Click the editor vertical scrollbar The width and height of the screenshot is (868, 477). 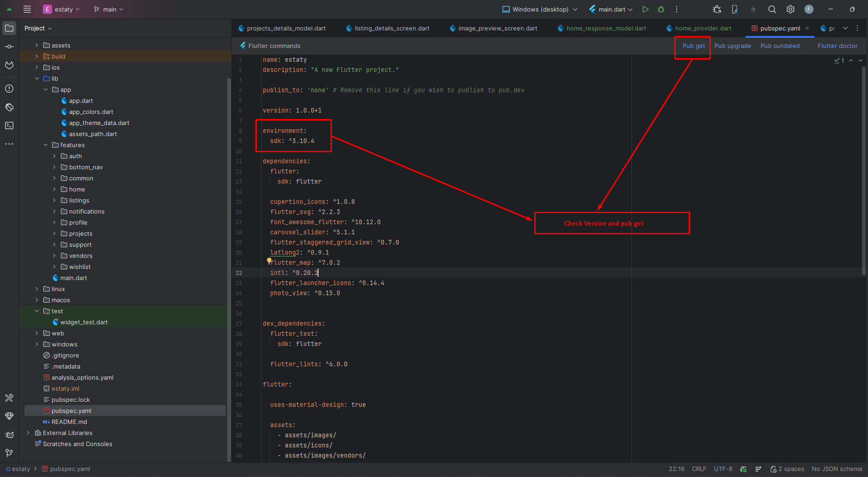[864, 171]
